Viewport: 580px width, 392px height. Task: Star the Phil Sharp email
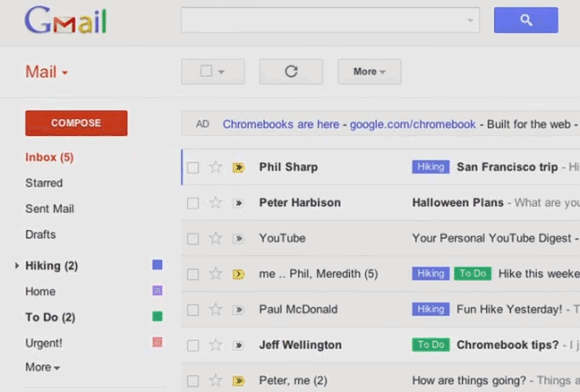tap(215, 167)
